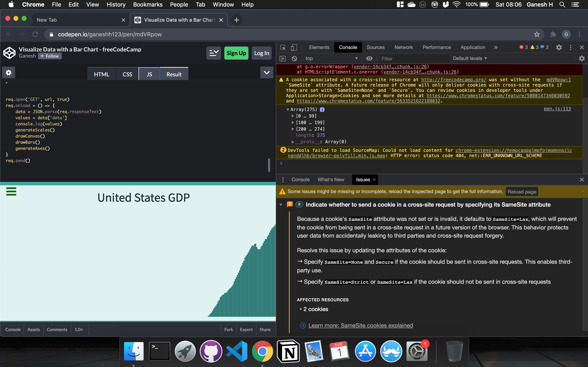Show the console sidebar panel icon
Image resolution: width=588 pixels, height=367 pixels.
click(283, 59)
